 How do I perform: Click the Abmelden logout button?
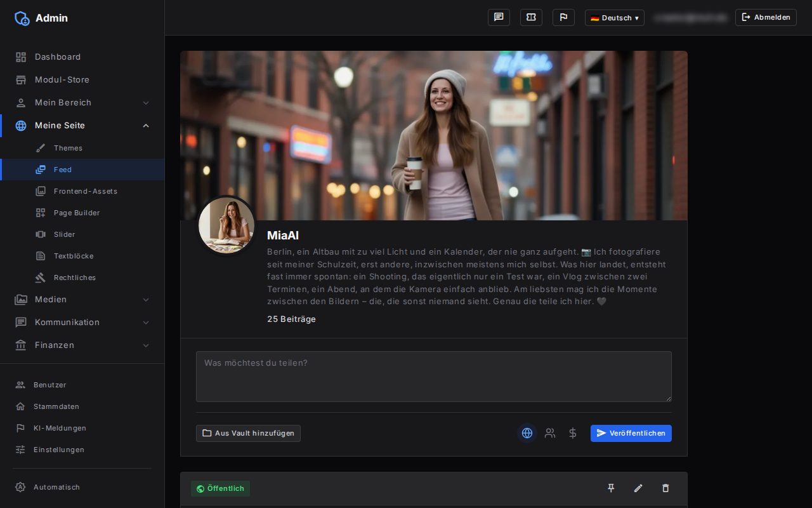pyautogui.click(x=766, y=17)
